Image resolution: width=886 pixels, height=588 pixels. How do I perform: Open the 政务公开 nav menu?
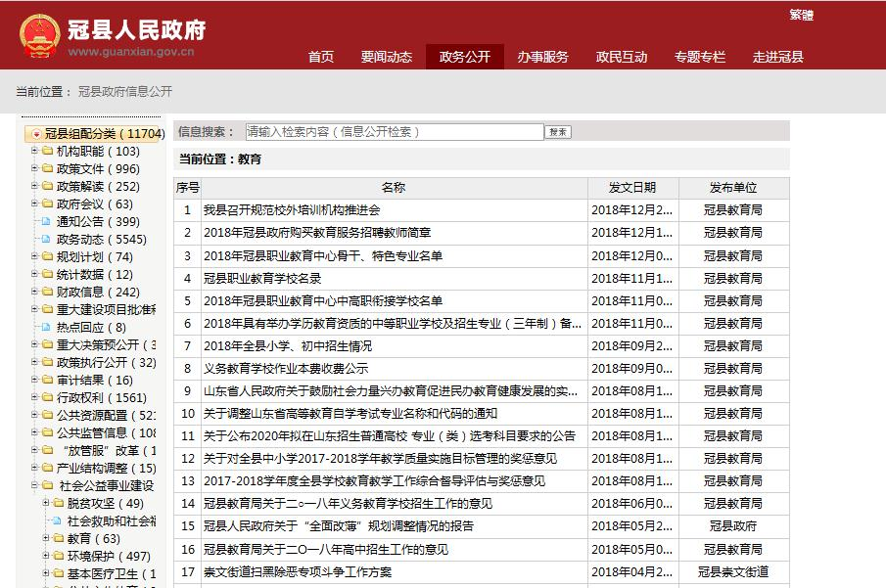point(464,57)
